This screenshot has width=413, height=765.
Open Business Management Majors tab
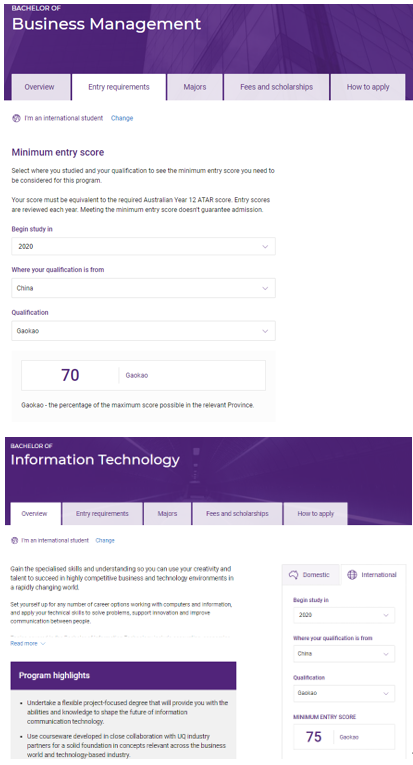point(195,87)
